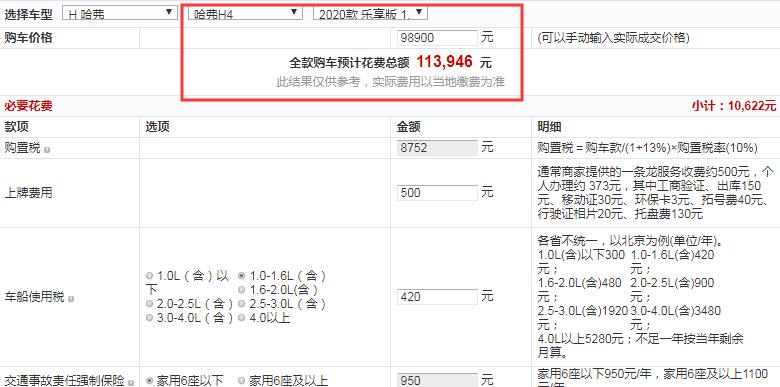Image resolution: width=780 pixels, height=387 pixels.
Task: Click the 113,946 total cost figure
Action: pyautogui.click(x=444, y=62)
